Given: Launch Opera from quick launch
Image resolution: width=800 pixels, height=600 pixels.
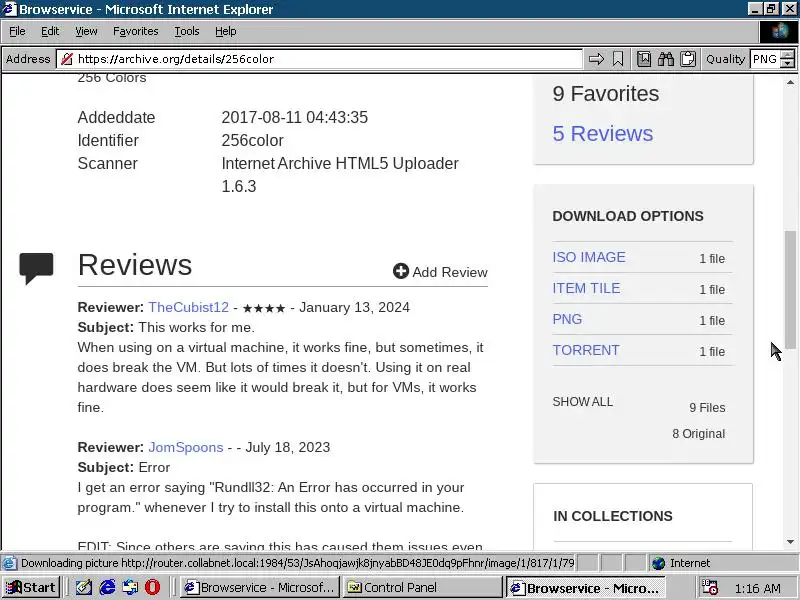Looking at the screenshot, I should click(153, 587).
